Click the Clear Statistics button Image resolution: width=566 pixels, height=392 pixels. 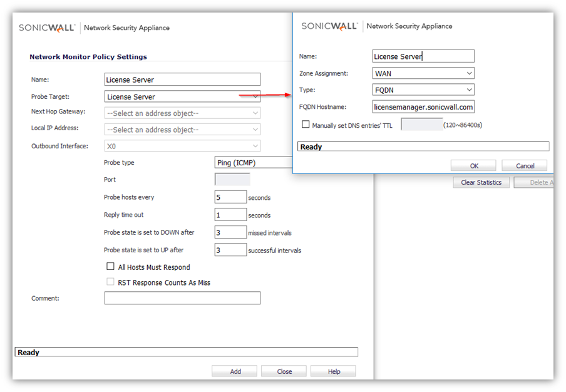click(481, 182)
